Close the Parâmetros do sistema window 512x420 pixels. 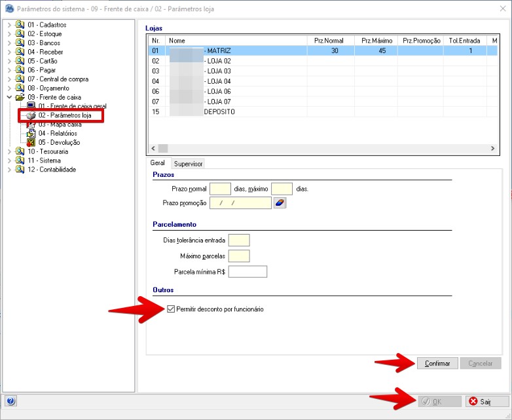point(503,9)
